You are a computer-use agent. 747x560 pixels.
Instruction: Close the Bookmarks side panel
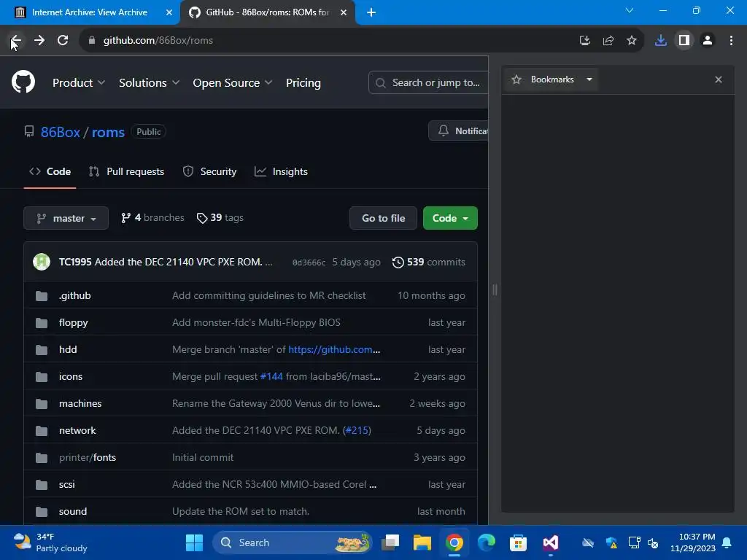(719, 79)
